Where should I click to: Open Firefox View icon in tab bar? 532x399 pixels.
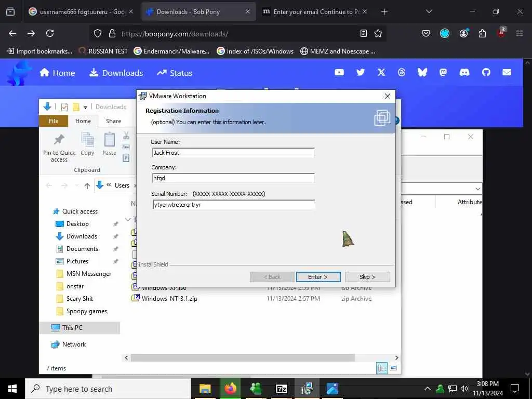click(x=10, y=11)
